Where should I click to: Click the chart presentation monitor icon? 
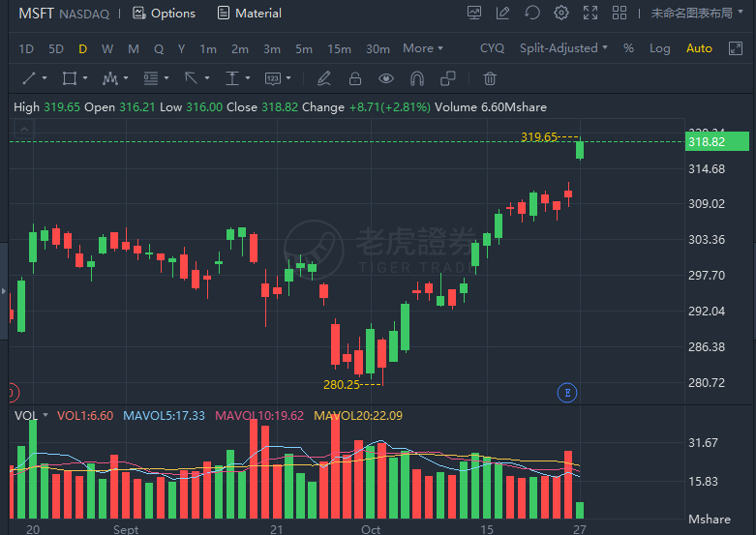pyautogui.click(x=474, y=13)
